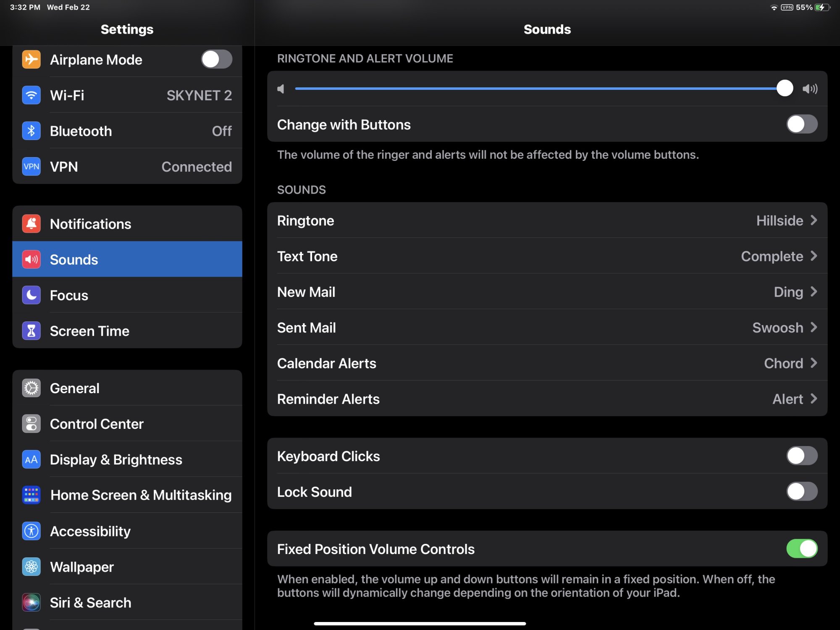Select Control Center in sidebar
840x630 pixels.
97,424
